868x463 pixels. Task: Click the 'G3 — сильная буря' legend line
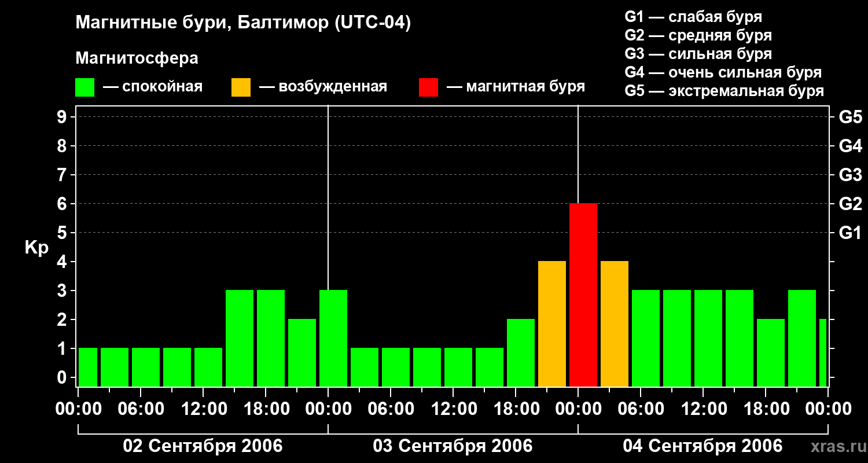[698, 54]
